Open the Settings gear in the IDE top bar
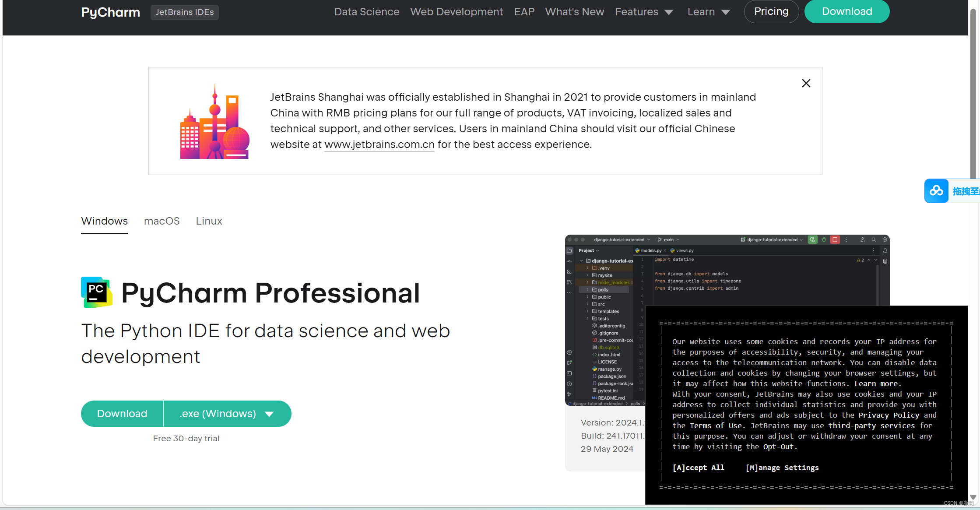This screenshot has width=980, height=510. click(x=885, y=239)
